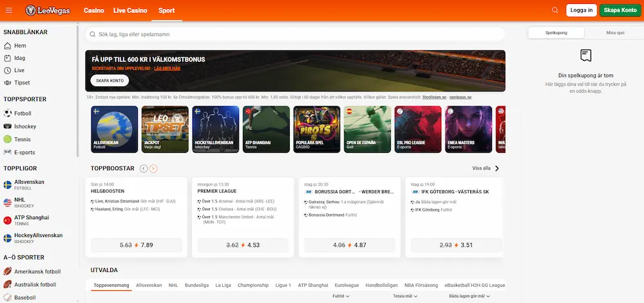Open the Allsvenskan Fotboll thumbnail

pyautogui.click(x=115, y=130)
